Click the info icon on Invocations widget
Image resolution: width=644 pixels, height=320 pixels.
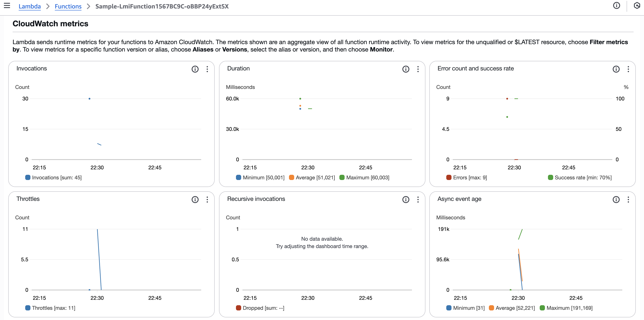click(x=195, y=69)
